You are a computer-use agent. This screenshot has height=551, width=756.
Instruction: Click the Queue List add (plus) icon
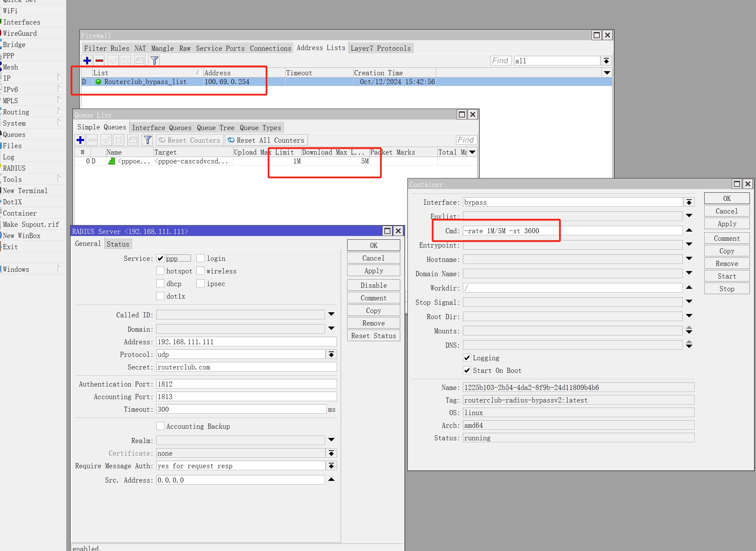pyautogui.click(x=80, y=140)
